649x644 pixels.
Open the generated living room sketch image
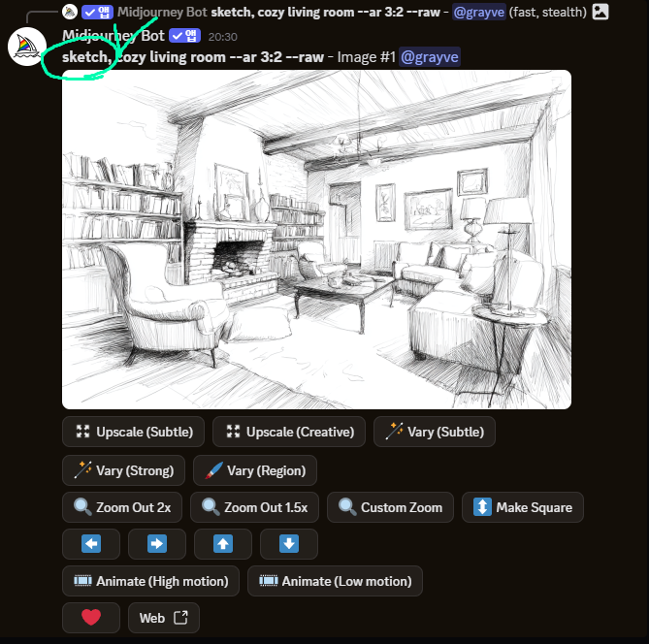pos(316,240)
